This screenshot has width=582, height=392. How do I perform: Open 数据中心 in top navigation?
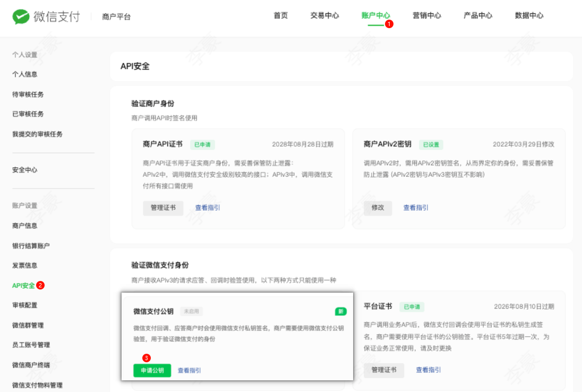pyautogui.click(x=529, y=15)
